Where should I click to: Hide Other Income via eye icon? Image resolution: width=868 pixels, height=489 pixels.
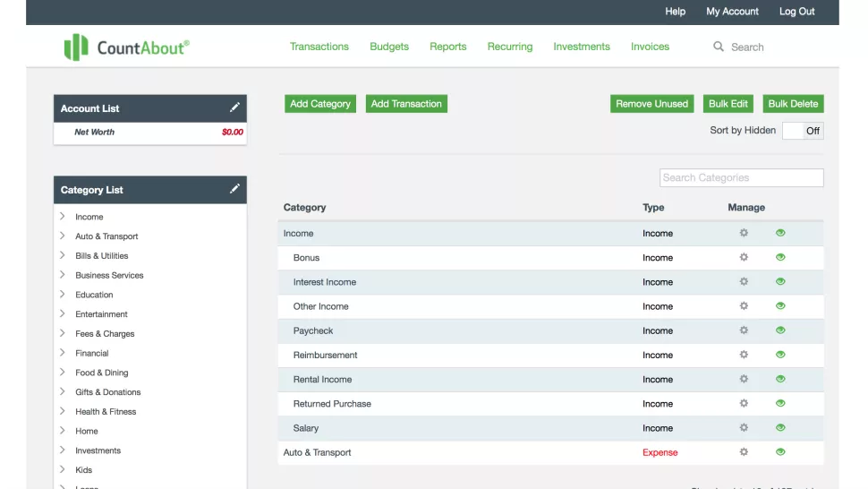pos(780,305)
